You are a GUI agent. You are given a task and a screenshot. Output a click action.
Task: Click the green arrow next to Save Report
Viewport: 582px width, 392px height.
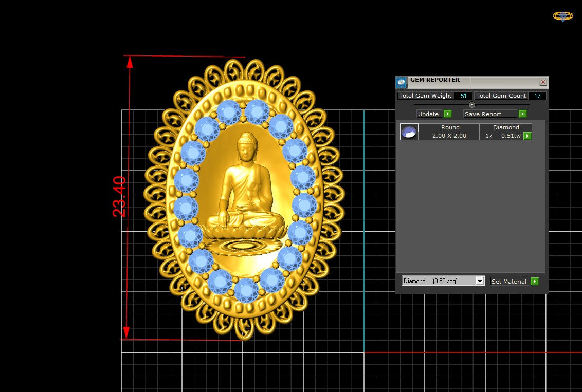522,114
